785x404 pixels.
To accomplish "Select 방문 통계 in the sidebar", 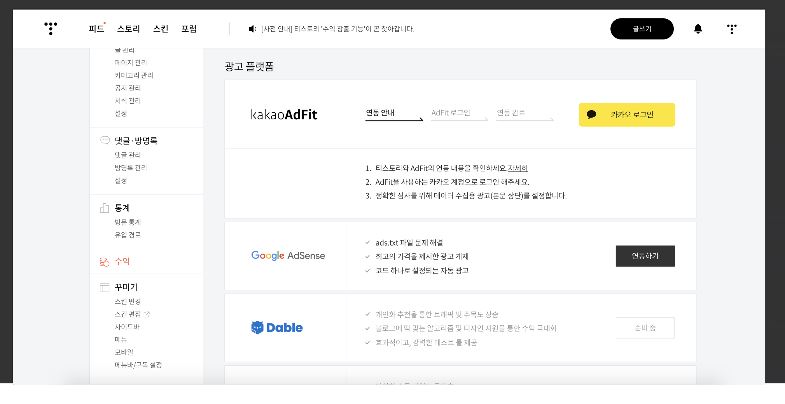I will click(128, 222).
